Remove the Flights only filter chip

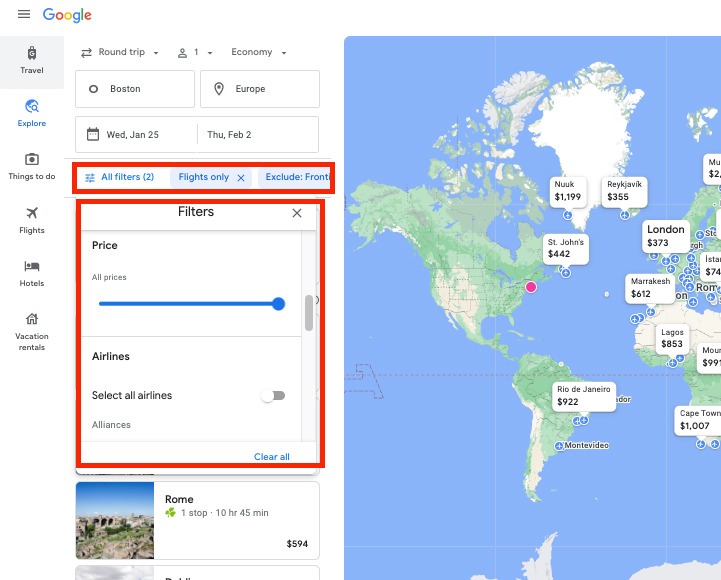(x=241, y=177)
